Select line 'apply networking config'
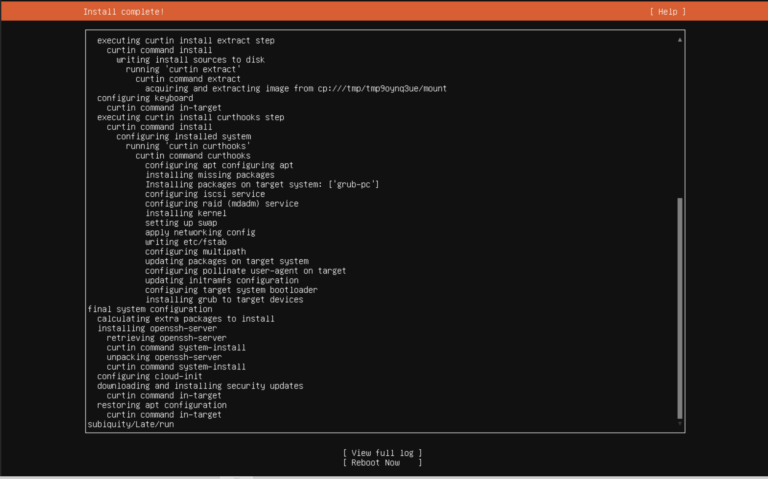Viewport: 768px width, 479px height. 200,233
